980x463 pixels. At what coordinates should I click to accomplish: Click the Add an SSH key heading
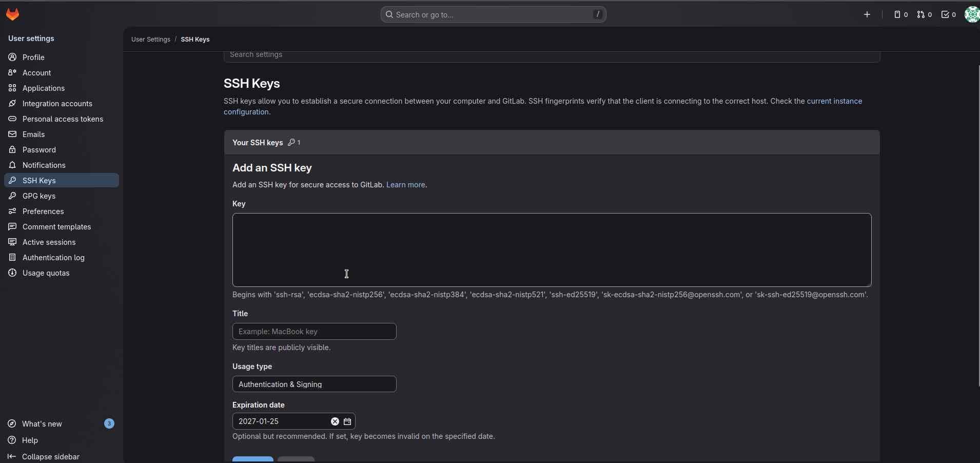tap(272, 168)
